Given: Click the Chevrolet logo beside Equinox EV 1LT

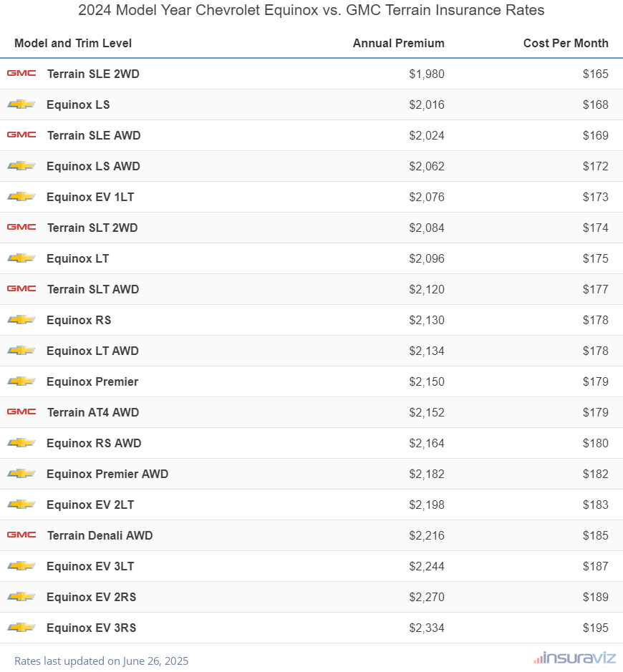Looking at the screenshot, I should point(21,197).
